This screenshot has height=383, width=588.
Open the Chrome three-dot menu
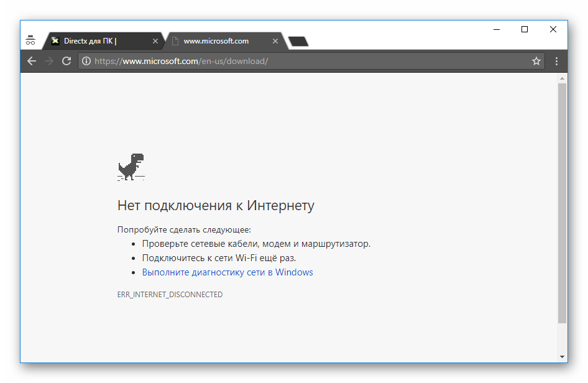[x=556, y=61]
